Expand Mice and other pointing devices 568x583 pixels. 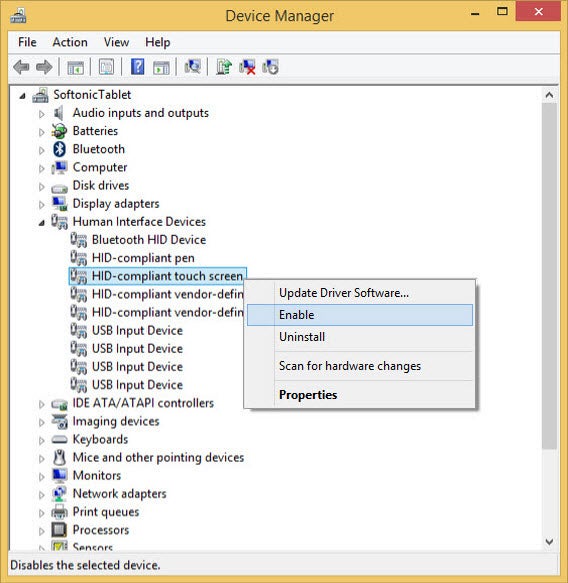[42, 458]
